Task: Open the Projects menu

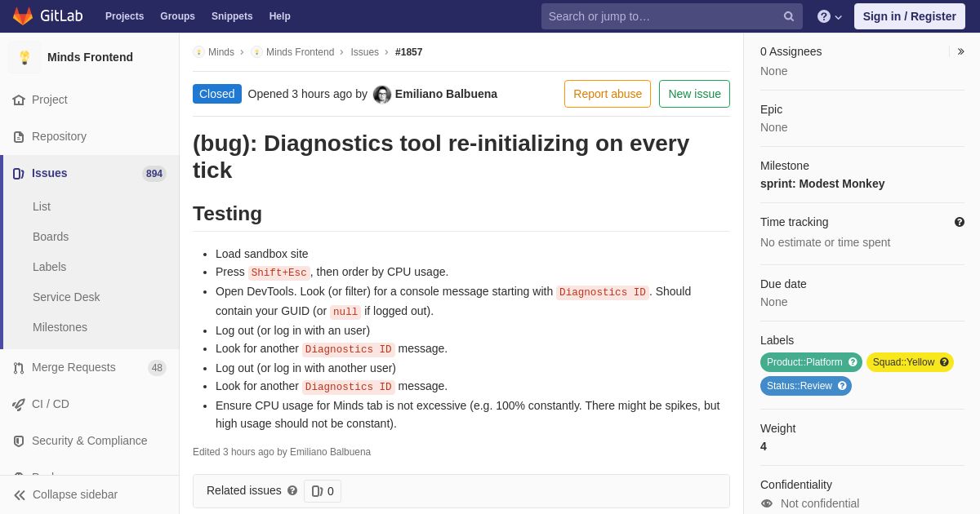Action: pos(124,16)
